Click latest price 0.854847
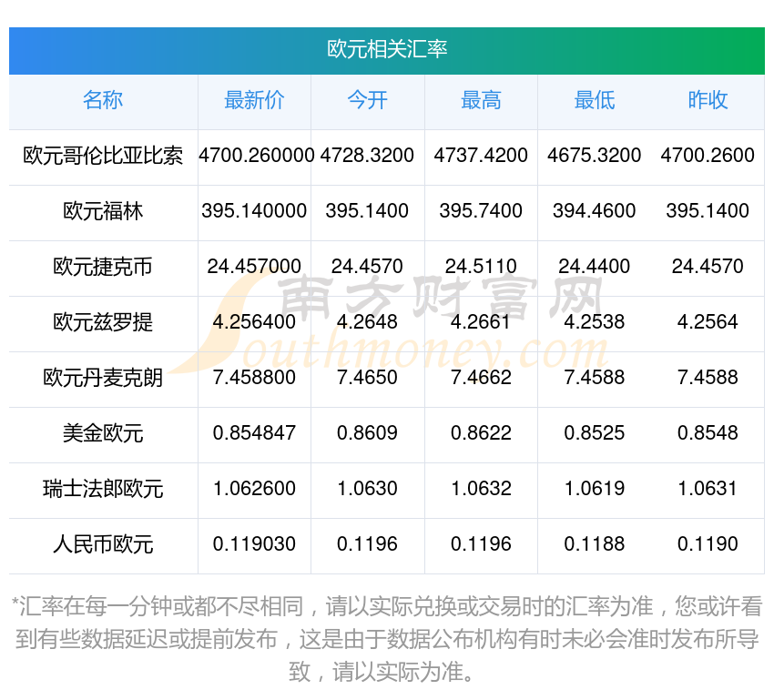 (254, 433)
